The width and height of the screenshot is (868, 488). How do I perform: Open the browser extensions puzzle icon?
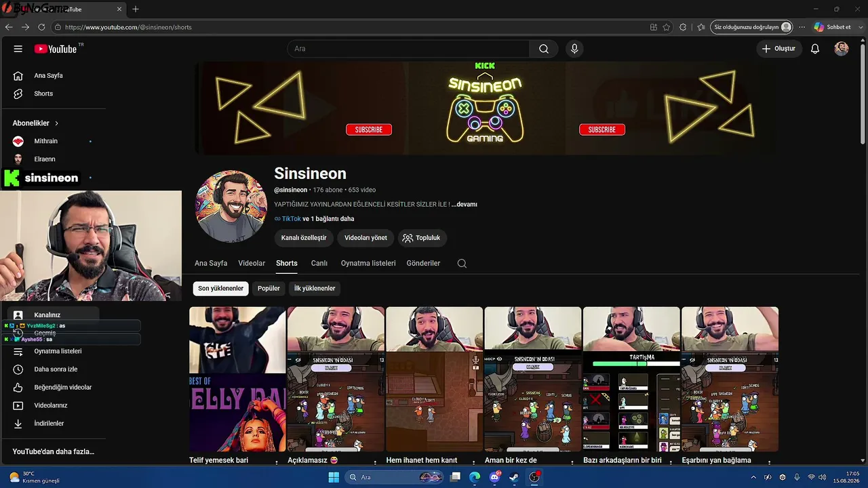[683, 27]
